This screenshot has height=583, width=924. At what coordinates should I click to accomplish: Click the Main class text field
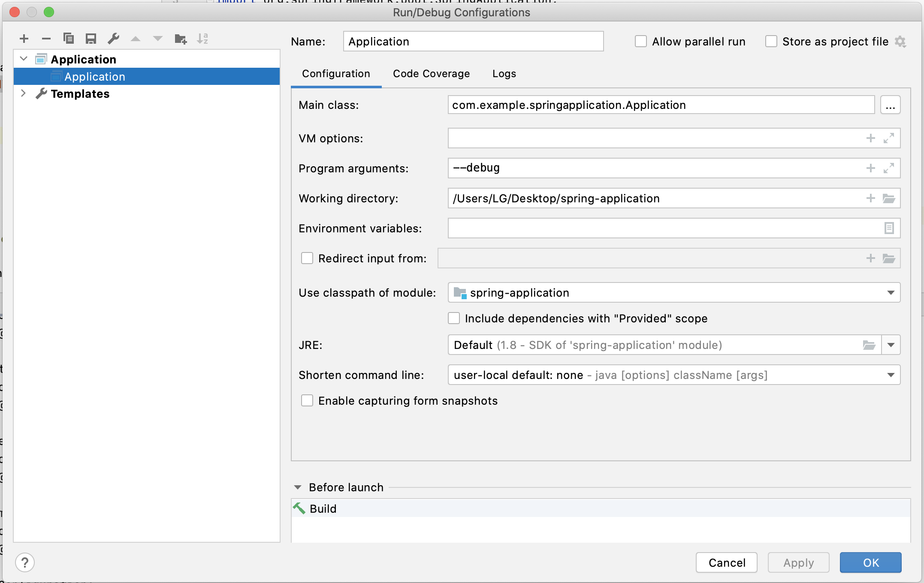pos(661,105)
